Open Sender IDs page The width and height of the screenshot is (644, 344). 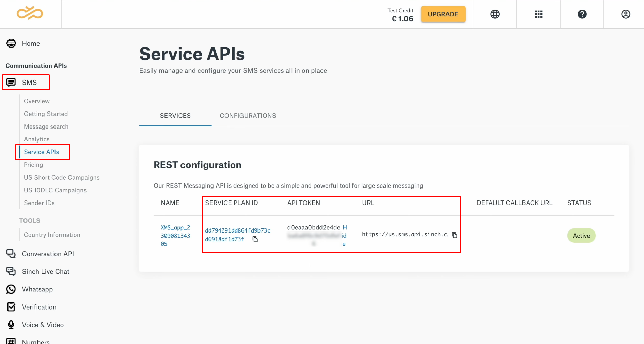pyautogui.click(x=39, y=203)
